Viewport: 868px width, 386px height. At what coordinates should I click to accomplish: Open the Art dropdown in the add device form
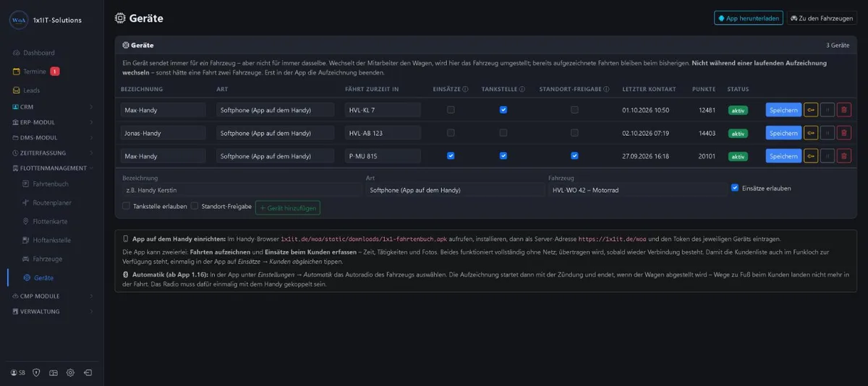point(455,190)
